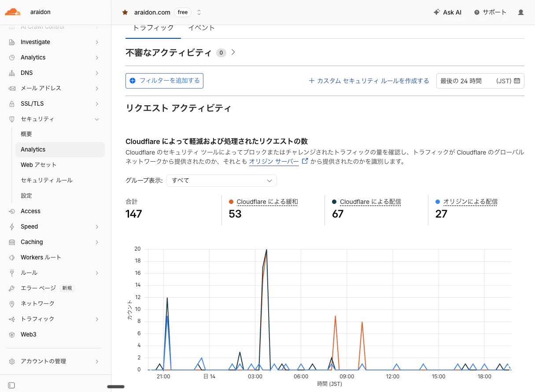Click the free plan badge
The height and width of the screenshot is (392, 535).
(x=183, y=12)
